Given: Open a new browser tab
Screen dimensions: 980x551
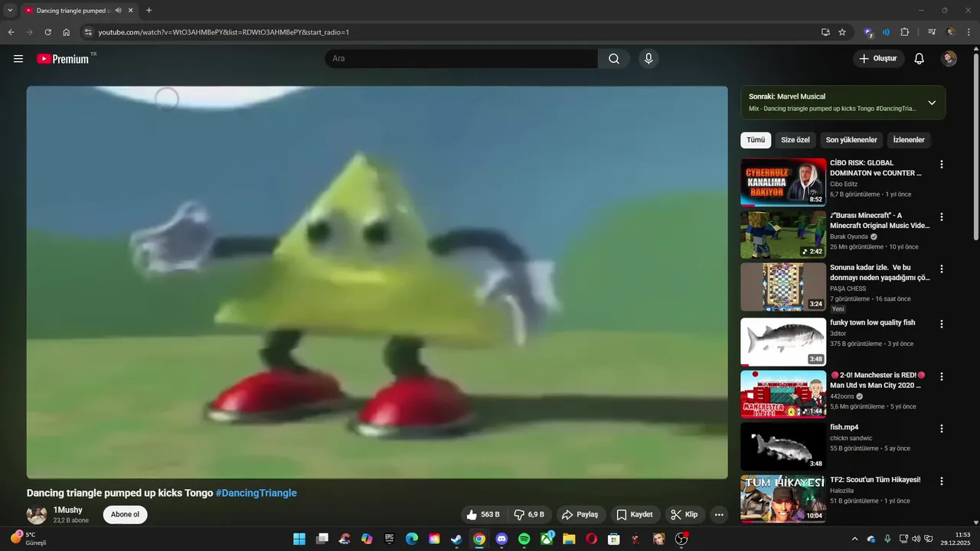Looking at the screenshot, I should tap(149, 11).
